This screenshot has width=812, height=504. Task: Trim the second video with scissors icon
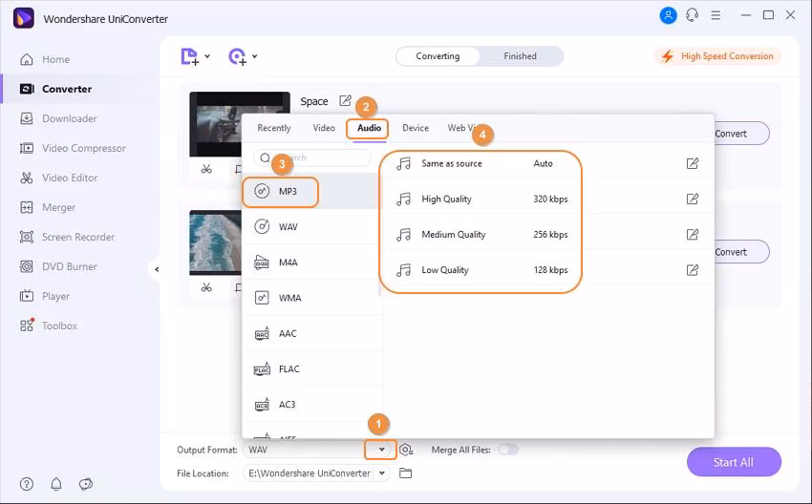pos(206,286)
